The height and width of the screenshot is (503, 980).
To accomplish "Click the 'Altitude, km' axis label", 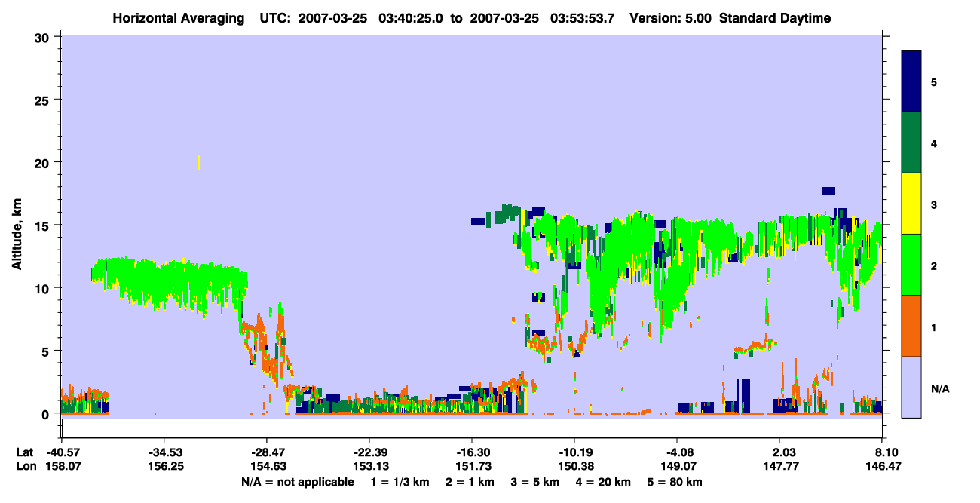I will coord(17,235).
